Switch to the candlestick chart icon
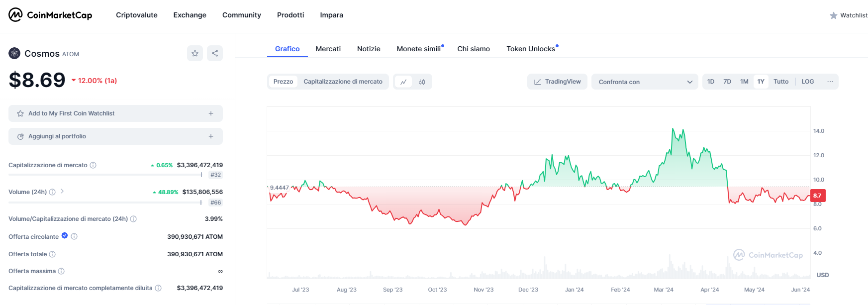The height and width of the screenshot is (305, 868). [422, 82]
